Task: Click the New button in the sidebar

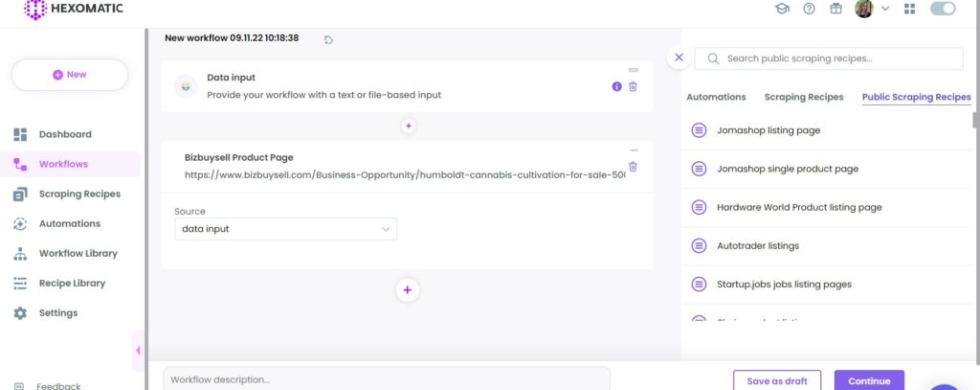Action: 69,75
